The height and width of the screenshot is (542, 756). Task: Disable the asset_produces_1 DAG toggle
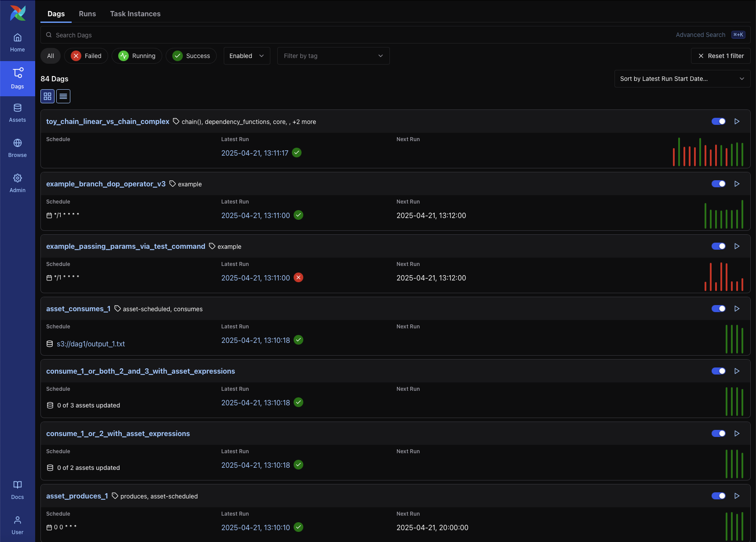[x=719, y=496]
